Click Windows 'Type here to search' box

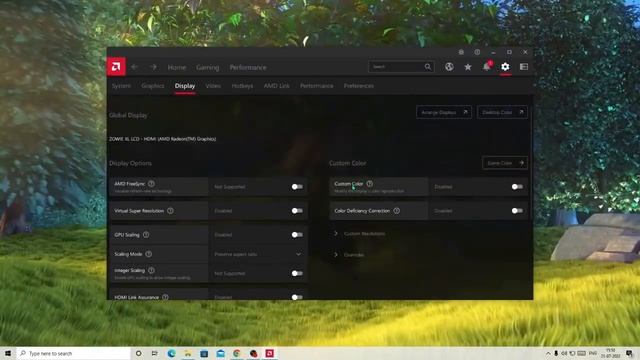click(x=73, y=353)
